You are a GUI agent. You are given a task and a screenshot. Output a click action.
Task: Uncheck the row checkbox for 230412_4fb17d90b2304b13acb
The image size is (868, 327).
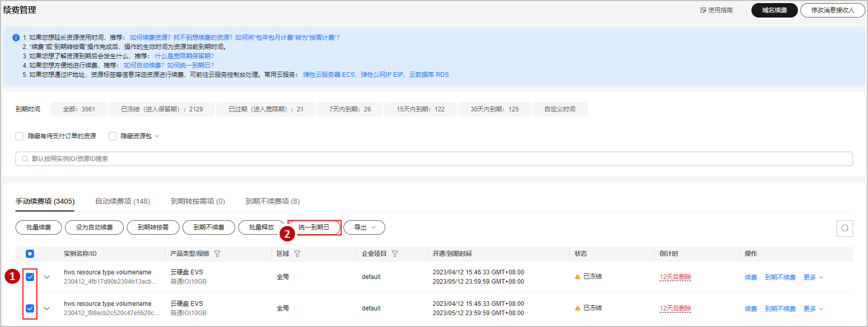click(30, 277)
